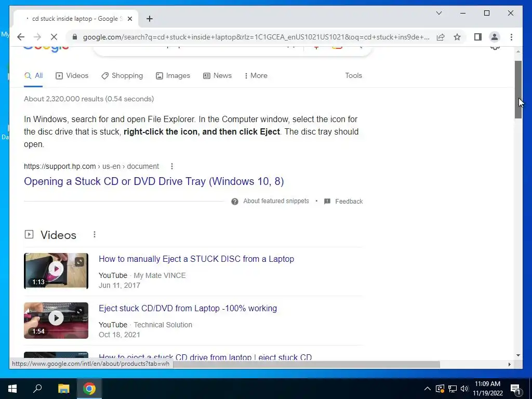Open Windows taskbar search
This screenshot has width=532, height=399.
point(37,389)
